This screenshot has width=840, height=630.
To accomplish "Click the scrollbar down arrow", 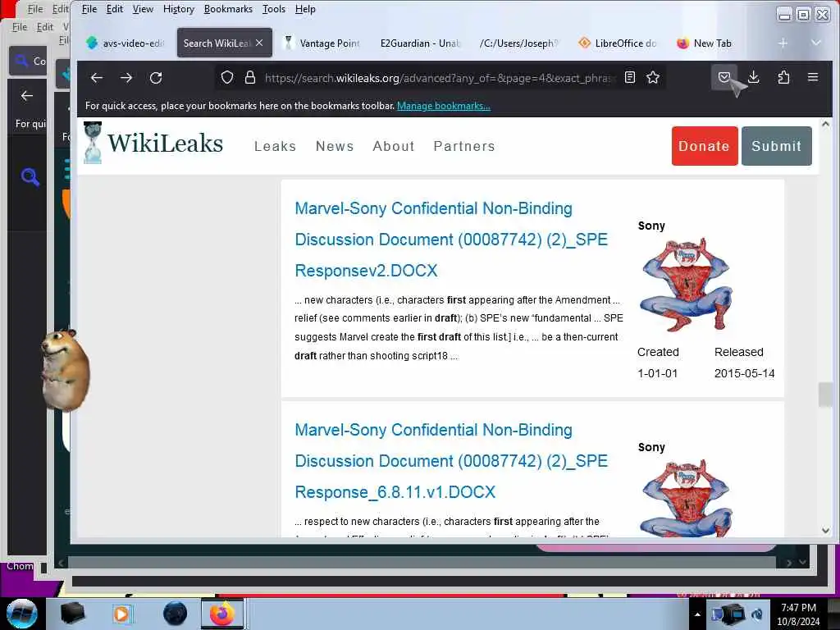I will click(x=825, y=531).
